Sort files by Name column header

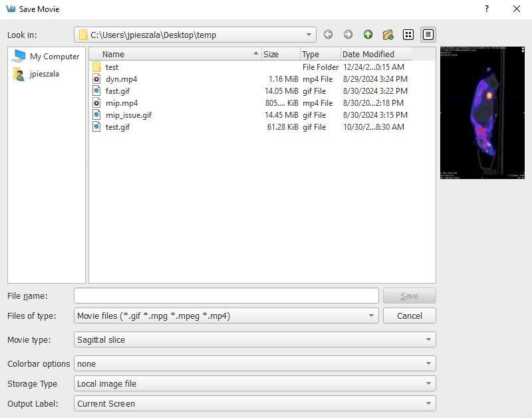pyautogui.click(x=176, y=55)
